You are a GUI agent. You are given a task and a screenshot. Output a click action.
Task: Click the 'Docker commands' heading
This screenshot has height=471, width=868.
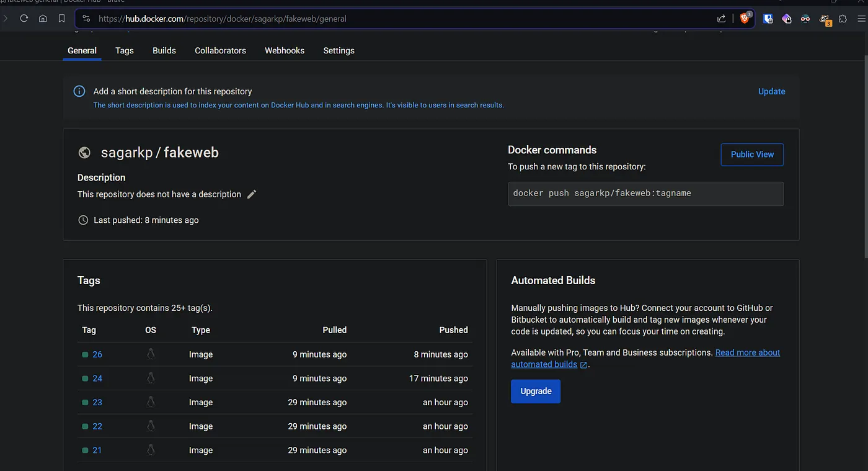(x=552, y=150)
